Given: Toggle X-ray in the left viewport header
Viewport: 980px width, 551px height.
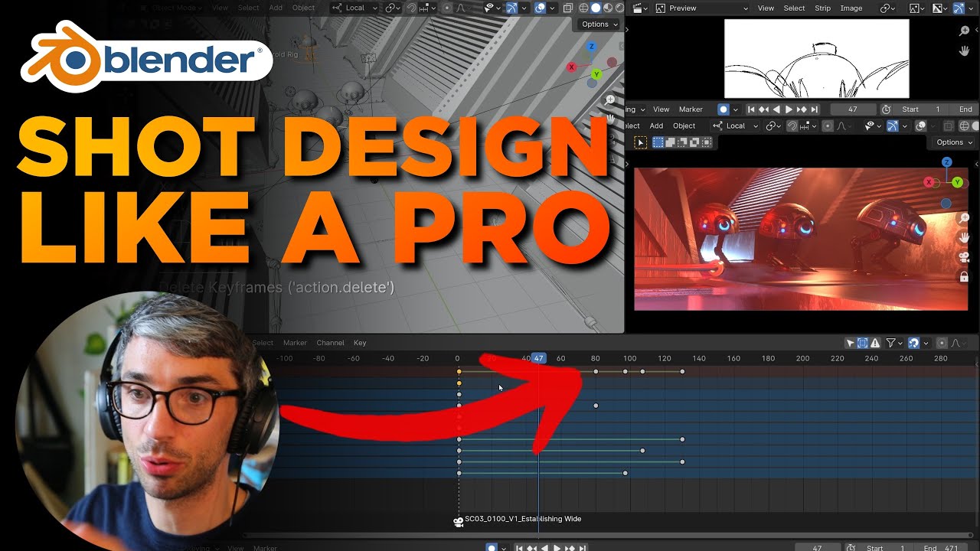Looking at the screenshot, I should [x=567, y=8].
